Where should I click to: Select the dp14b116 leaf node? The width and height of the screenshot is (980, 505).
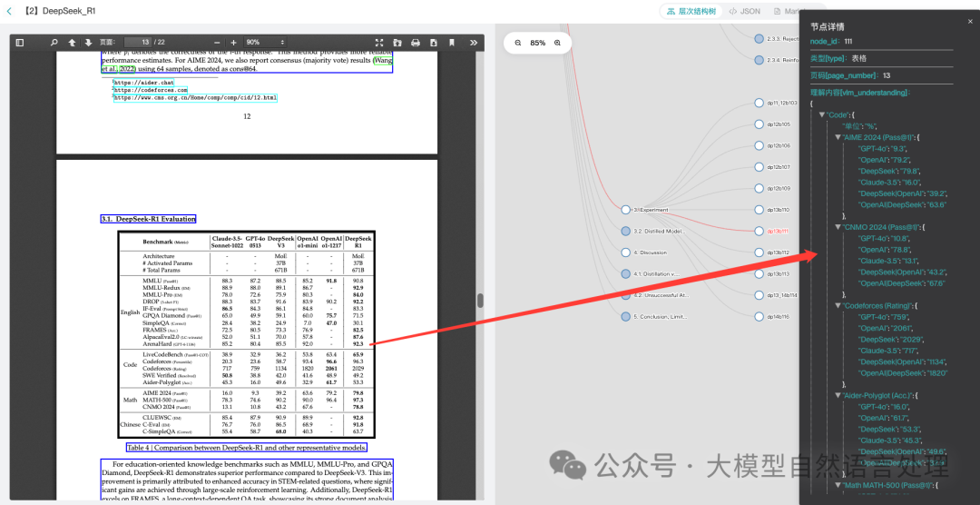click(759, 317)
